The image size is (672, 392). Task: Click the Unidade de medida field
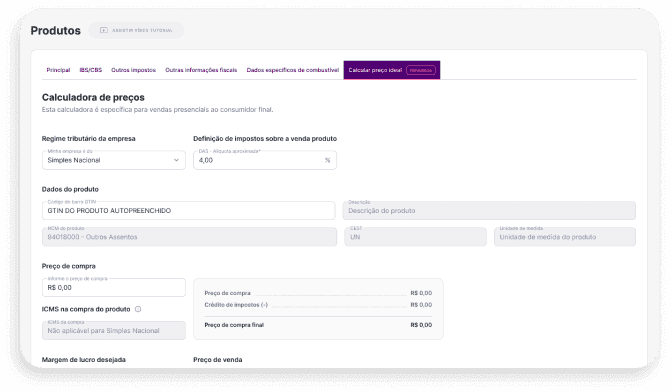pyautogui.click(x=565, y=236)
